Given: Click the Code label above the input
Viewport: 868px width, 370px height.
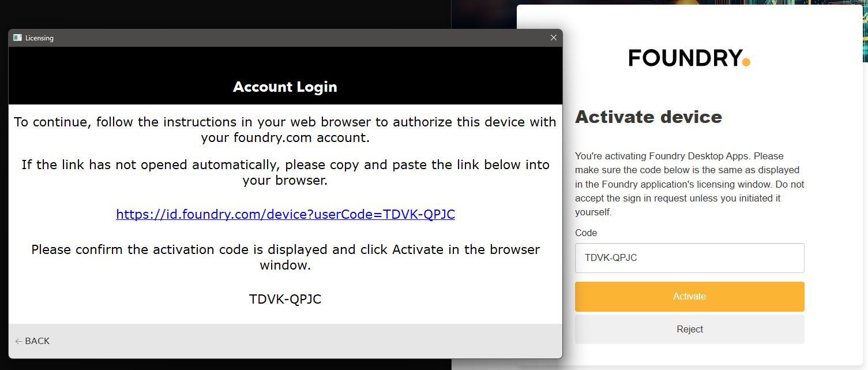Looking at the screenshot, I should point(586,233).
